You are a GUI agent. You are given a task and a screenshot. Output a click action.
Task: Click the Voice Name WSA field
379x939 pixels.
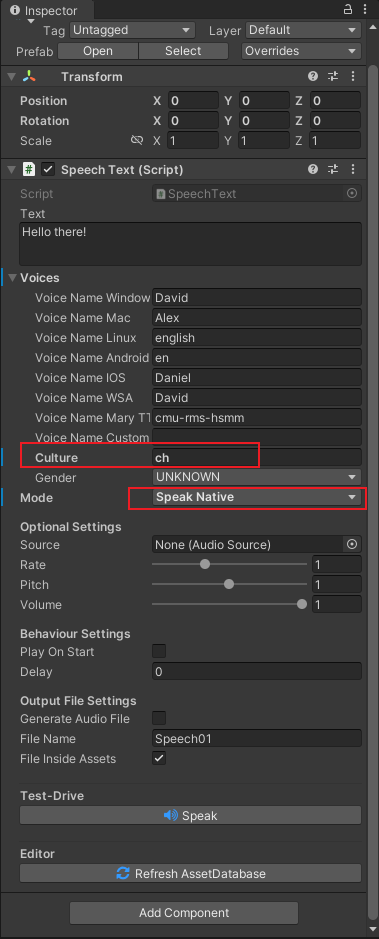pos(257,398)
